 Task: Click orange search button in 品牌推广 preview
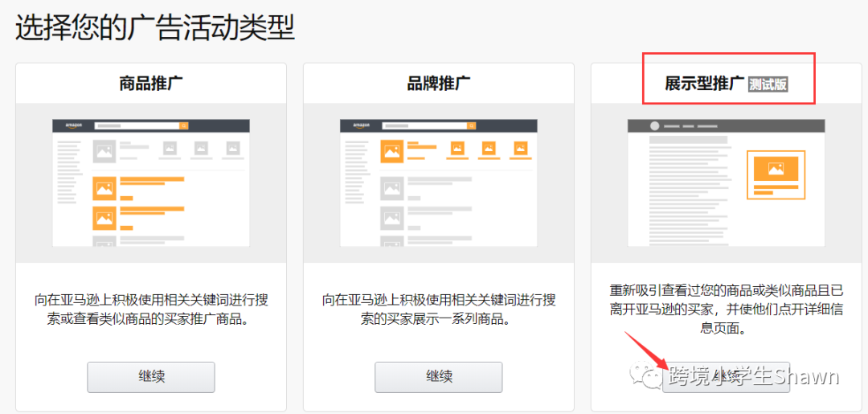472,126
